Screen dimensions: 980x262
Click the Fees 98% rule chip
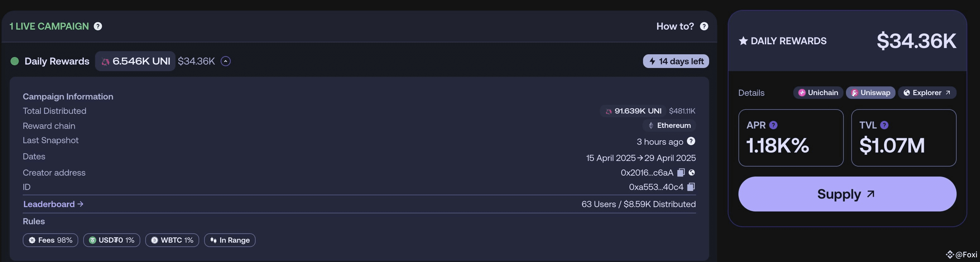(50, 240)
